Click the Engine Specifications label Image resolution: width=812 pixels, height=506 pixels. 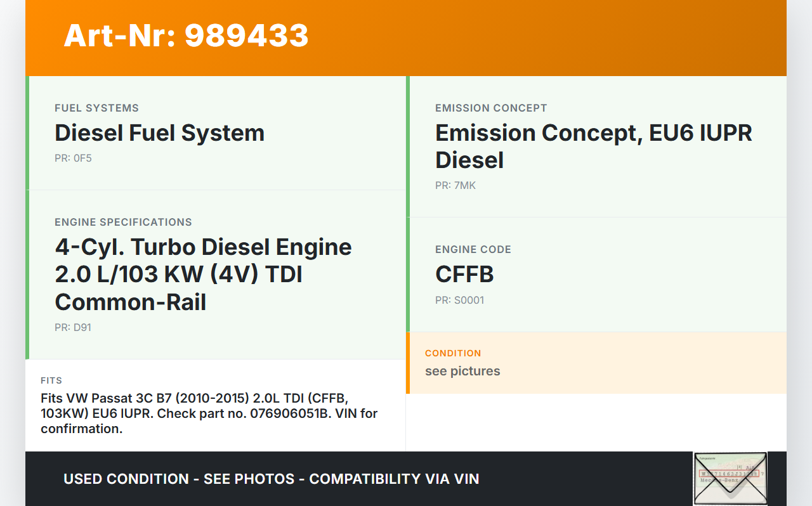coord(123,223)
